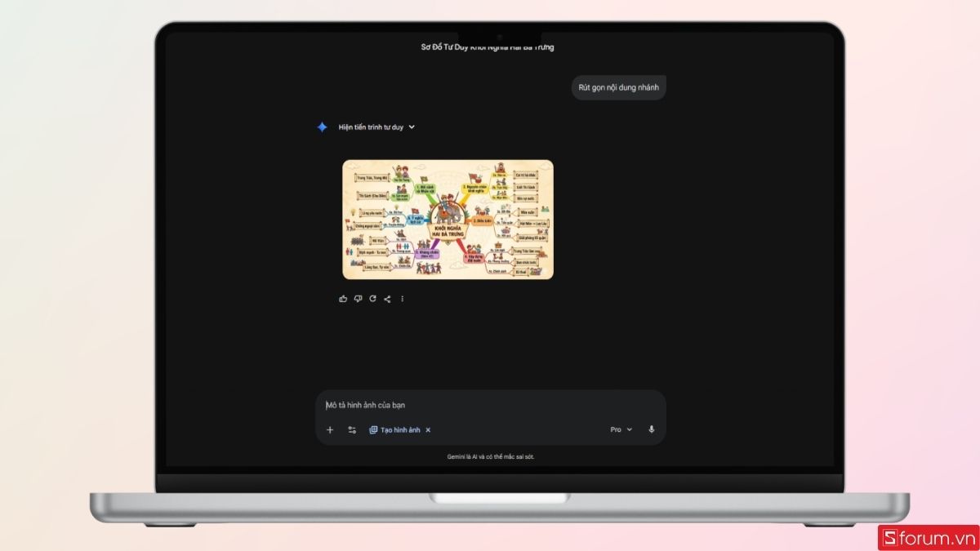Activate the microphone voice input
This screenshot has width=980, height=551.
(651, 429)
